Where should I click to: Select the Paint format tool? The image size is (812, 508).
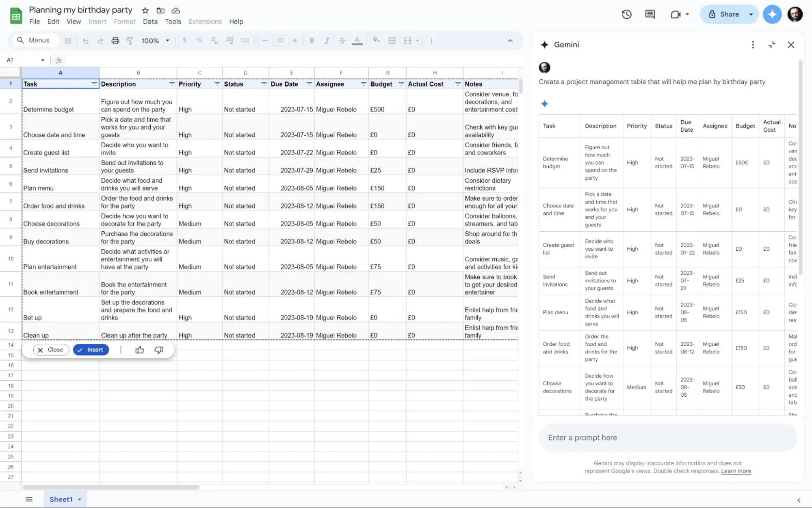coord(130,40)
